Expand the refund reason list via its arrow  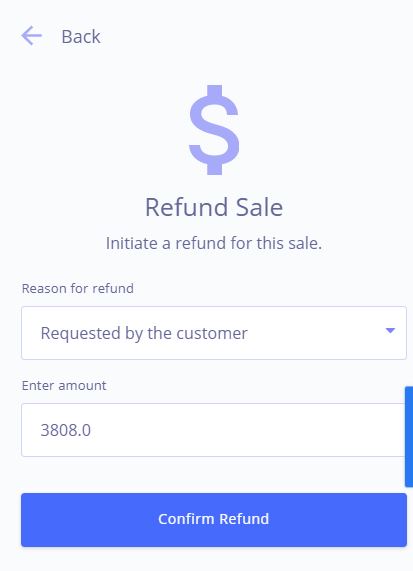390,330
